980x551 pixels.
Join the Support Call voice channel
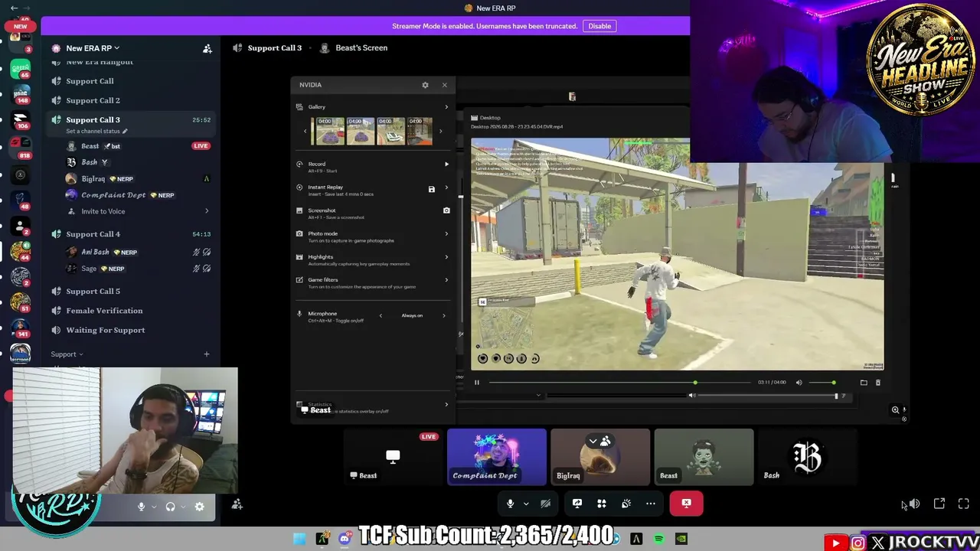coord(90,81)
